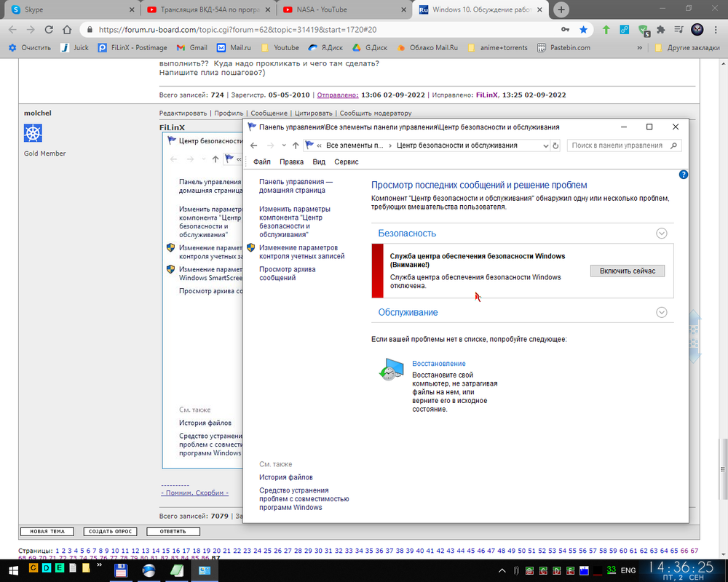Open Файл menu in control panel
Image resolution: width=728 pixels, height=582 pixels.
pyautogui.click(x=262, y=162)
